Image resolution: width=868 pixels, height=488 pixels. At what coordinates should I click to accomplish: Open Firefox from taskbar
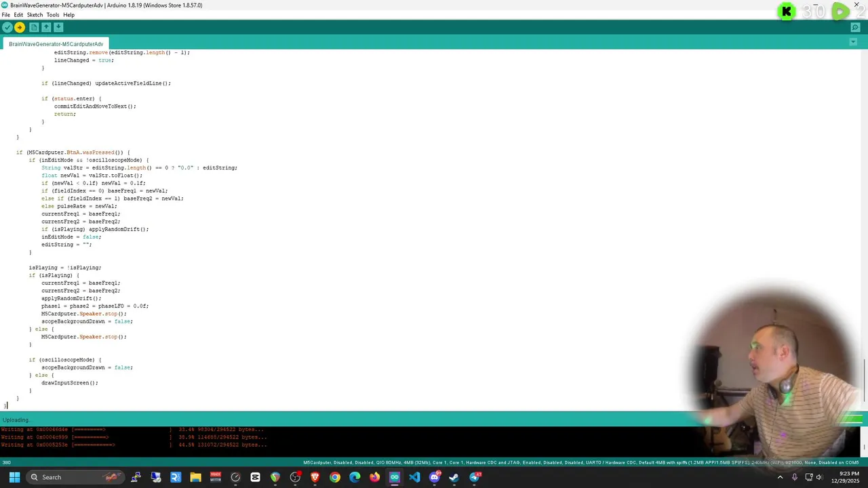[374, 477]
